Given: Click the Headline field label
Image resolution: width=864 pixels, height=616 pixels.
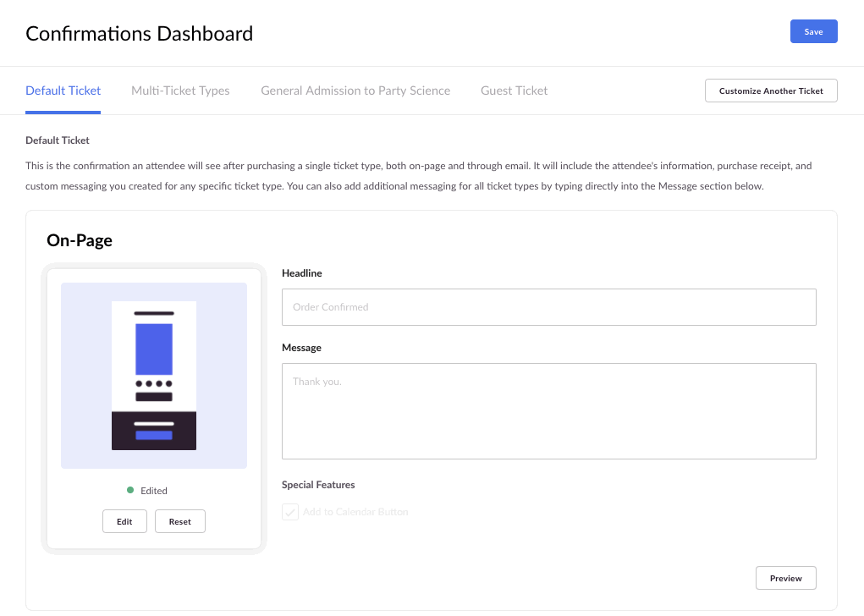Looking at the screenshot, I should (x=302, y=273).
